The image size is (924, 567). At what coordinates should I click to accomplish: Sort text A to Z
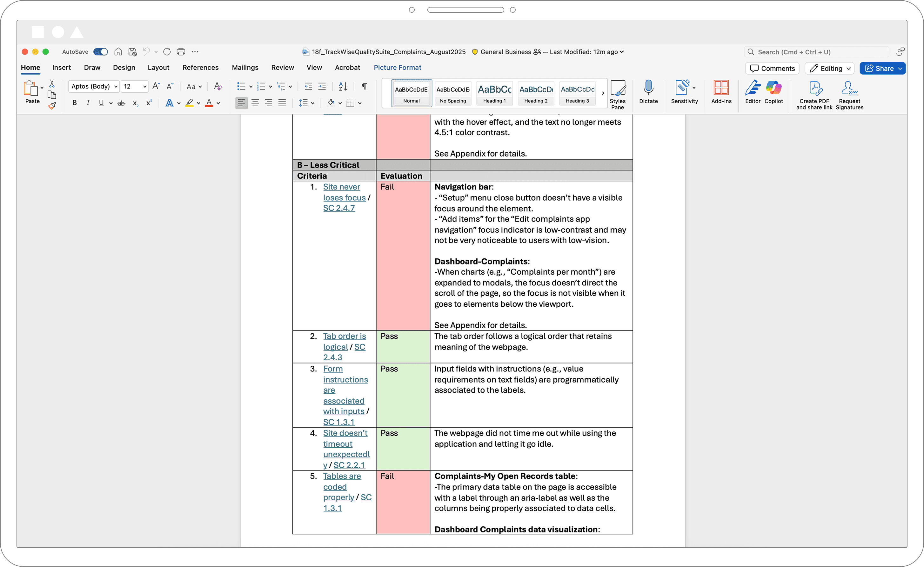[343, 86]
